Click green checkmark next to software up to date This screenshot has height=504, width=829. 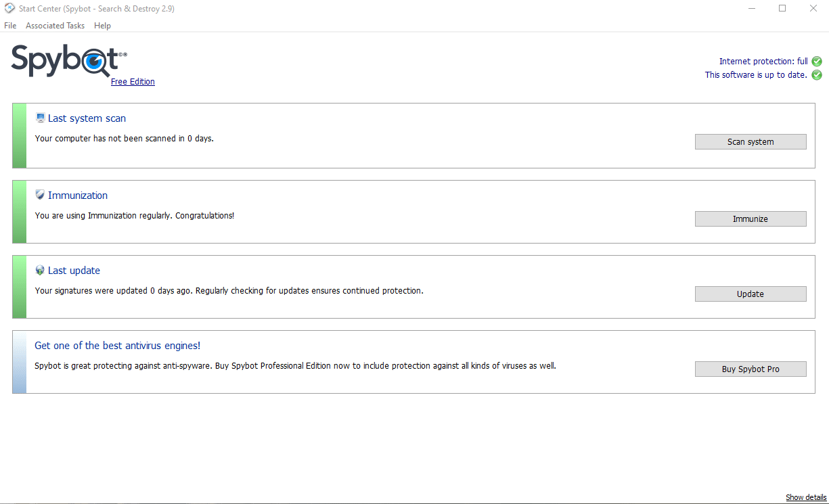click(817, 75)
